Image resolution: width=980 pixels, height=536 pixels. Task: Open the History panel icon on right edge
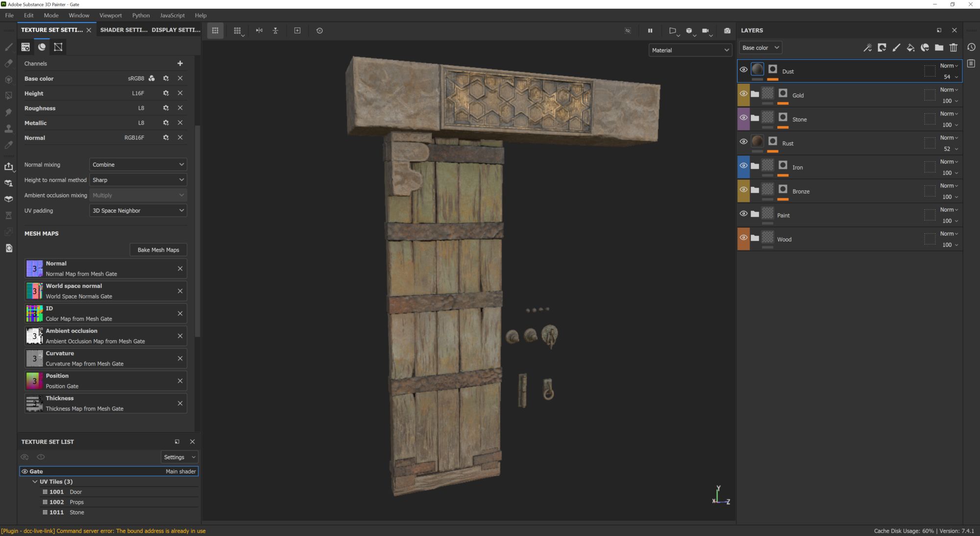tap(971, 47)
